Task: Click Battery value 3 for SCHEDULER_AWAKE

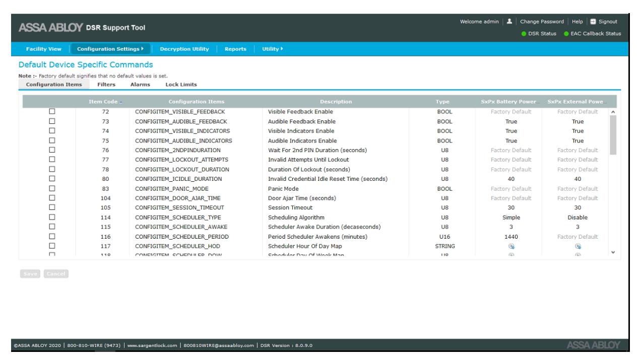Action: coord(510,227)
